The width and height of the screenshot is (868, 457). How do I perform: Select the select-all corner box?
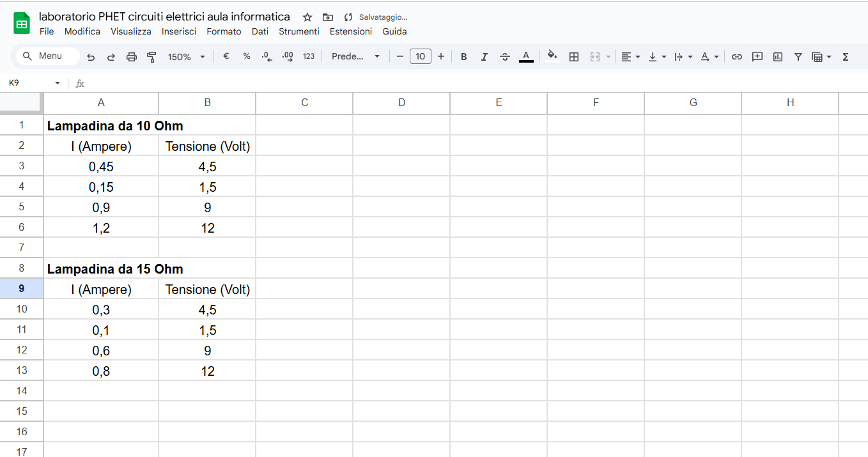point(21,102)
